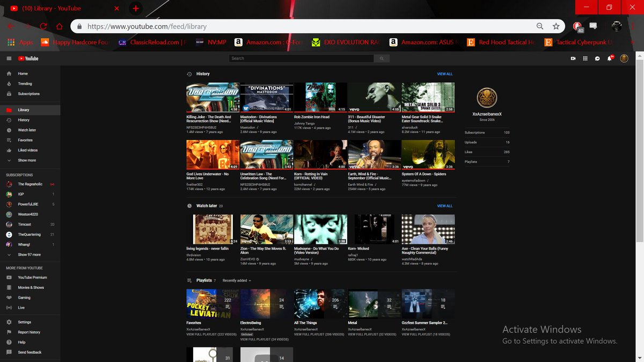Open the create video camera icon
The image size is (644, 362).
coord(573,59)
